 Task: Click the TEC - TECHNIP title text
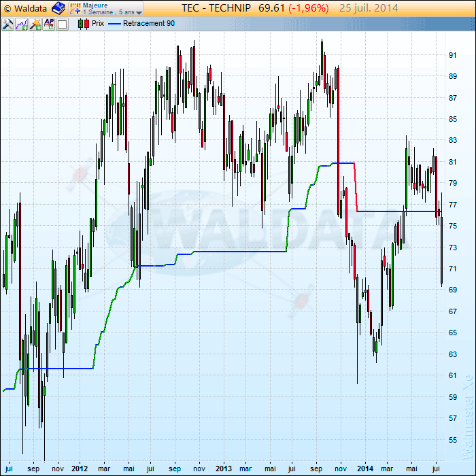pyautogui.click(x=216, y=8)
